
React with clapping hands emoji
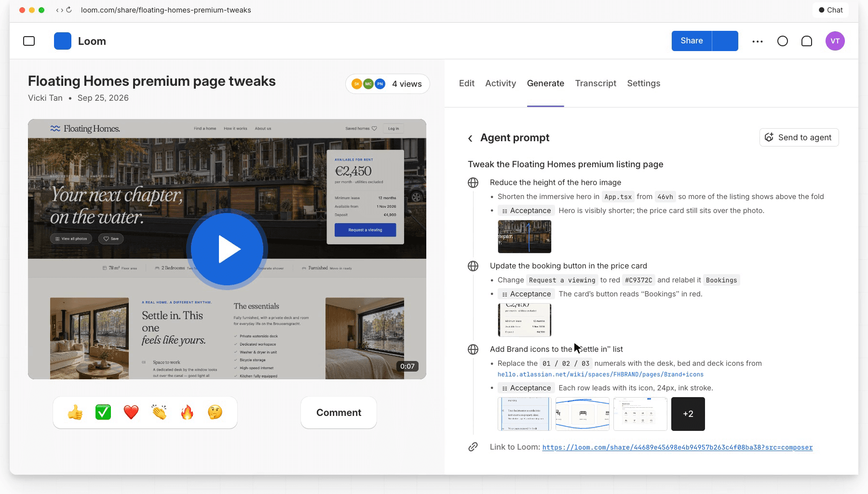tap(159, 413)
